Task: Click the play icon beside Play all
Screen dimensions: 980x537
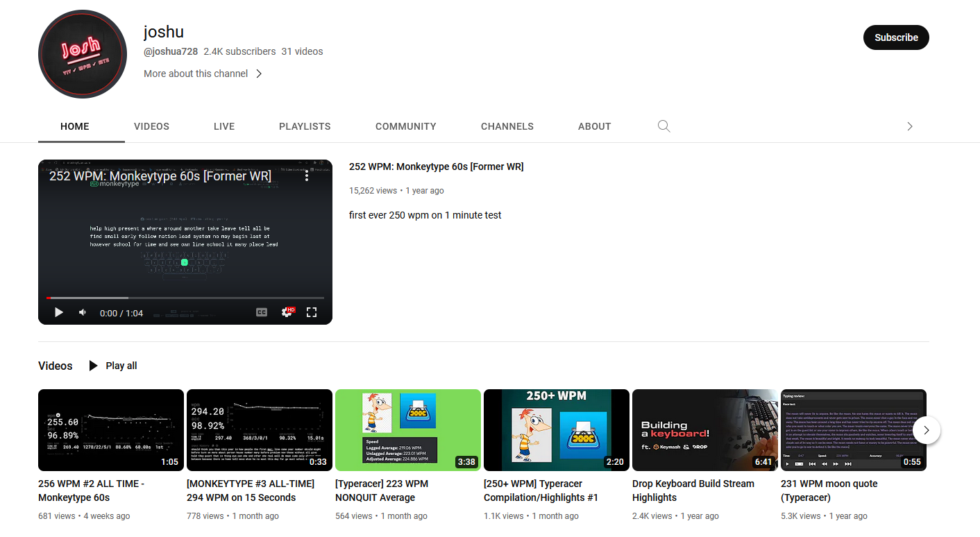Action: tap(94, 366)
